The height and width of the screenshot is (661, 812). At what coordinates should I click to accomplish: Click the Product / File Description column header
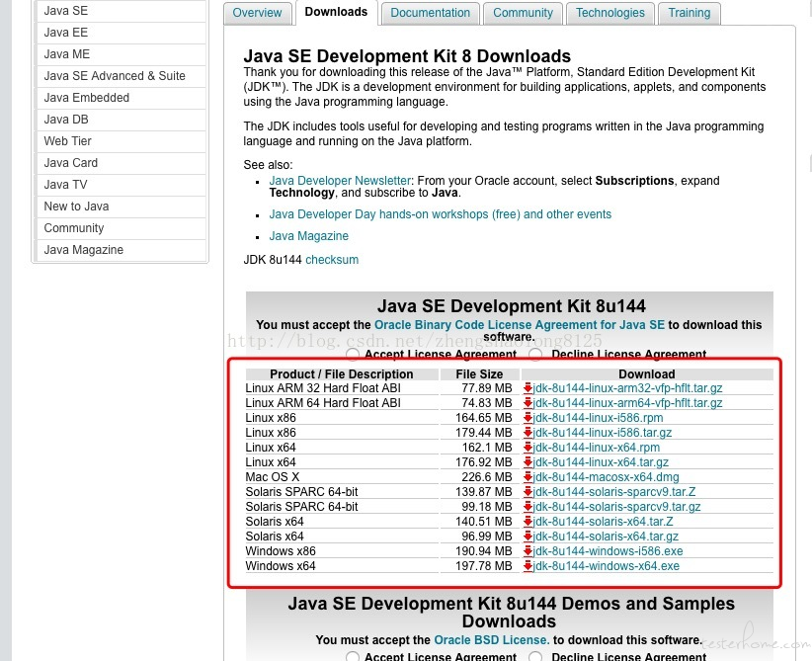(342, 374)
